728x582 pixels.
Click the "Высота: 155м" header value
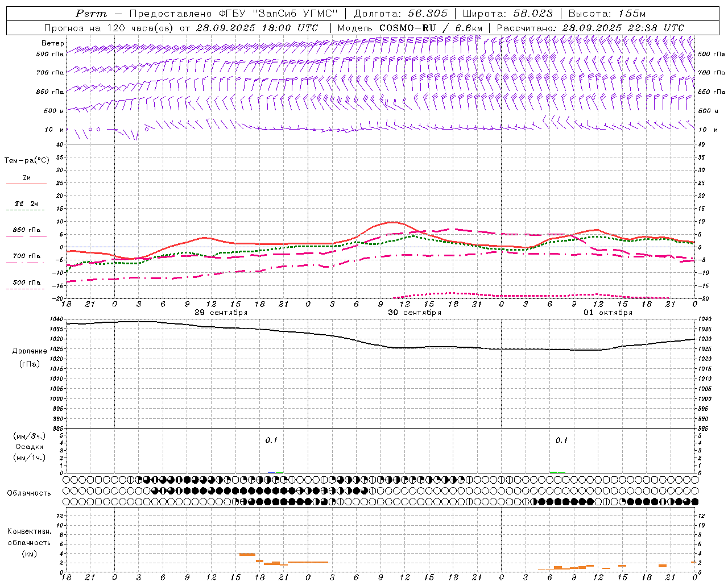[x=607, y=14]
